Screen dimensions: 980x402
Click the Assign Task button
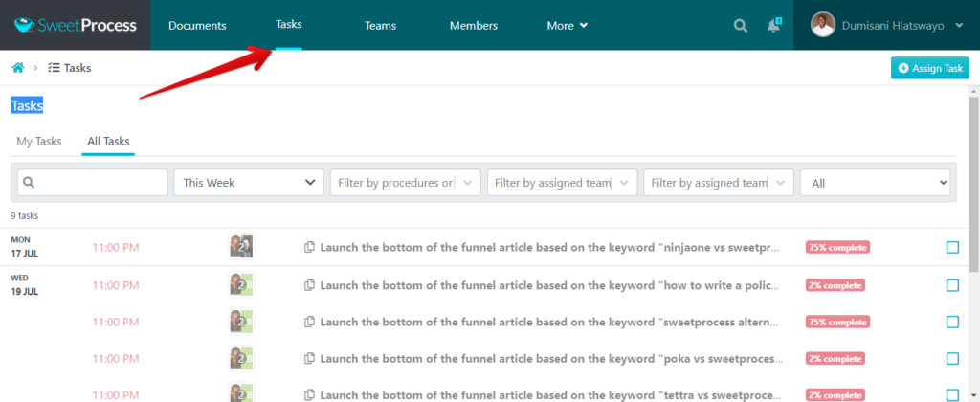click(x=929, y=68)
